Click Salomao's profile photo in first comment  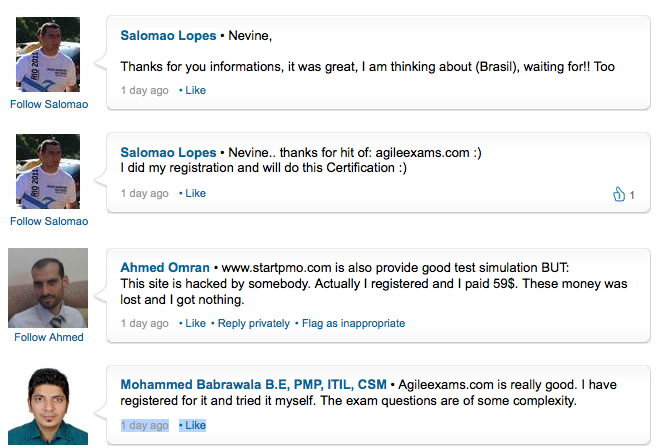(x=48, y=54)
